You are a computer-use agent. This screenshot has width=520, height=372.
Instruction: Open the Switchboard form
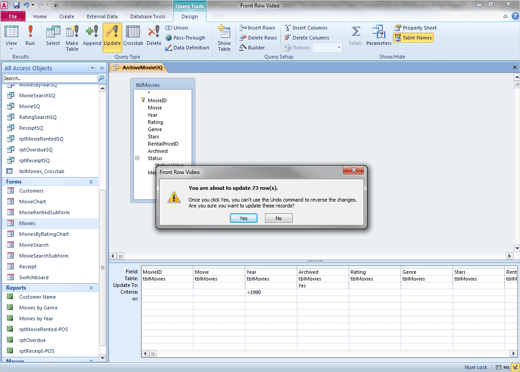pos(34,278)
